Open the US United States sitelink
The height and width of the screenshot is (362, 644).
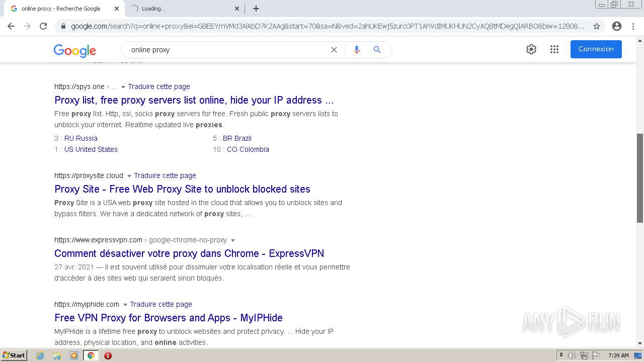[x=91, y=149]
